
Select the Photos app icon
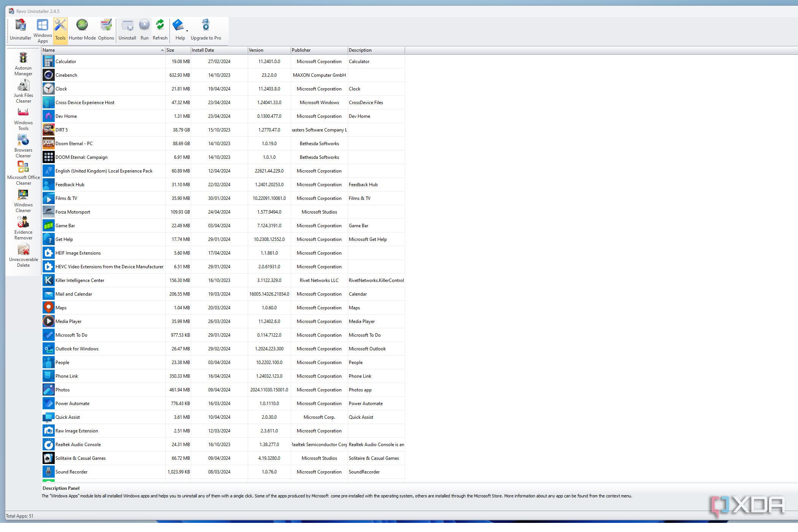(x=48, y=390)
